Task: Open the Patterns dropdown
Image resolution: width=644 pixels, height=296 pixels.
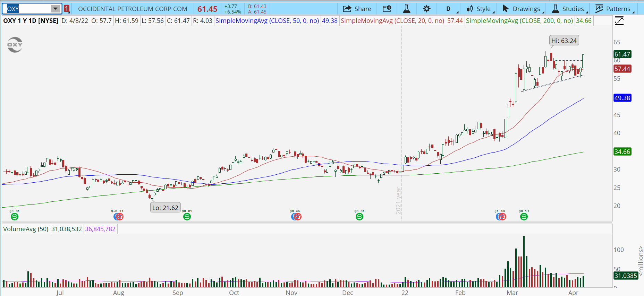Action: click(x=613, y=9)
